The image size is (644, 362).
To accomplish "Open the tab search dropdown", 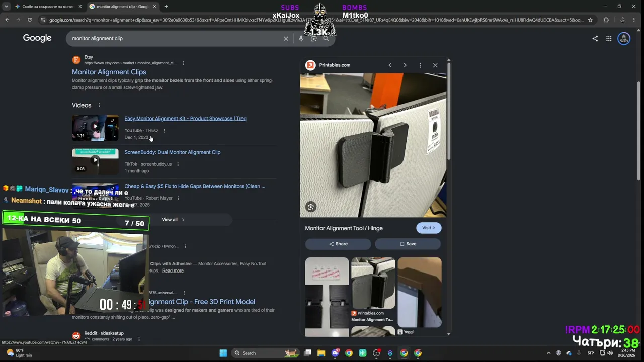I will 6,7.
